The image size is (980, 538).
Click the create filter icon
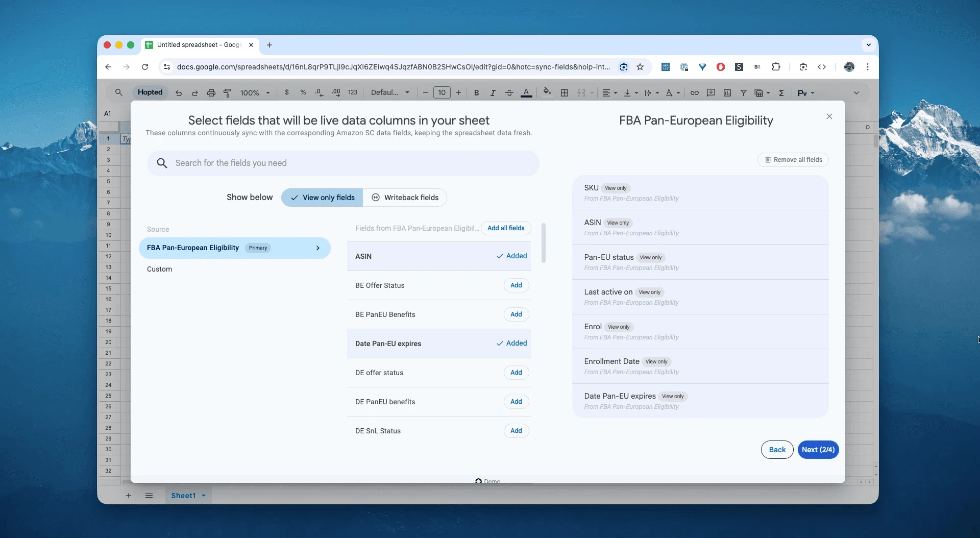[x=744, y=92]
